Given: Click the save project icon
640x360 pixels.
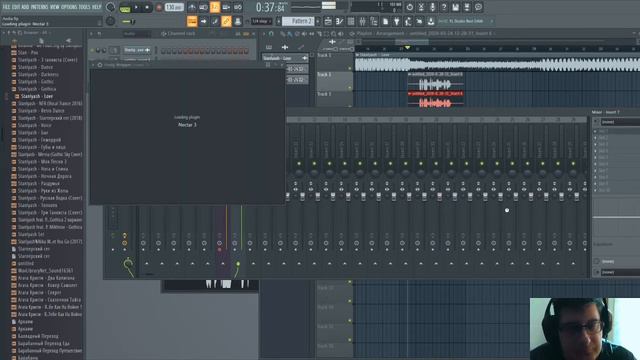Looking at the screenshot, I should click(455, 7).
